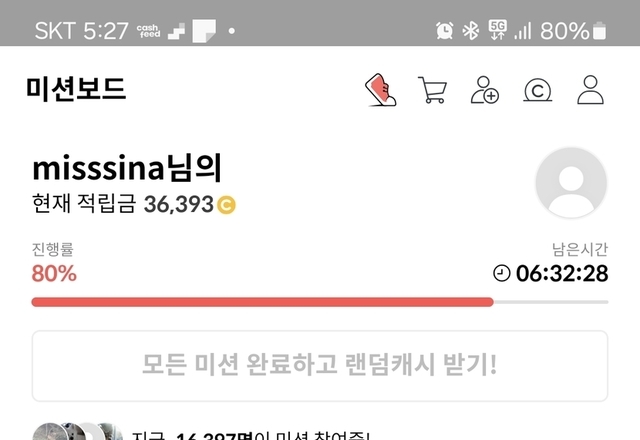The height and width of the screenshot is (440, 640).
Task: Tap the gold coin next to 36,393
Action: [226, 205]
